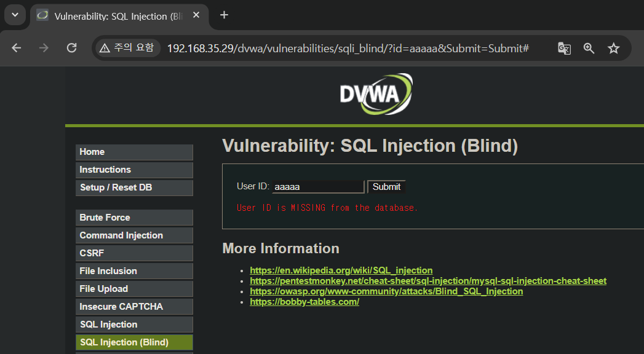Click the zoom magnifier icon
Screen dimensions: 644x354
pyautogui.click(x=589, y=49)
